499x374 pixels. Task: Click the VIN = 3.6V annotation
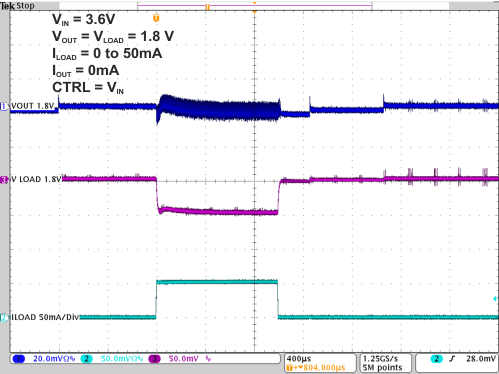tap(83, 20)
